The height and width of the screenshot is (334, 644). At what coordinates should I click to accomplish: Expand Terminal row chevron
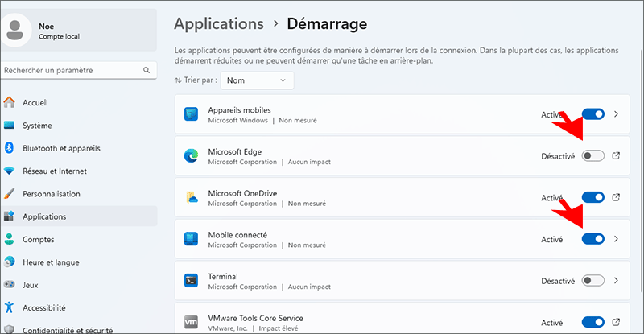616,281
